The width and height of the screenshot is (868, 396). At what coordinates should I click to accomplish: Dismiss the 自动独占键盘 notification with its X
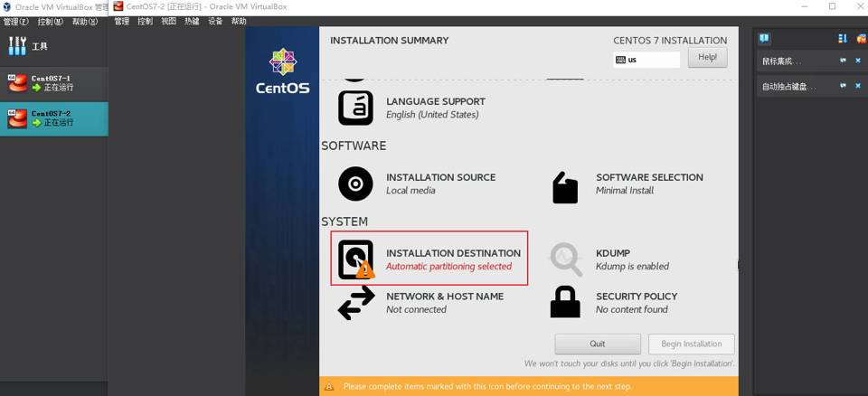(858, 86)
